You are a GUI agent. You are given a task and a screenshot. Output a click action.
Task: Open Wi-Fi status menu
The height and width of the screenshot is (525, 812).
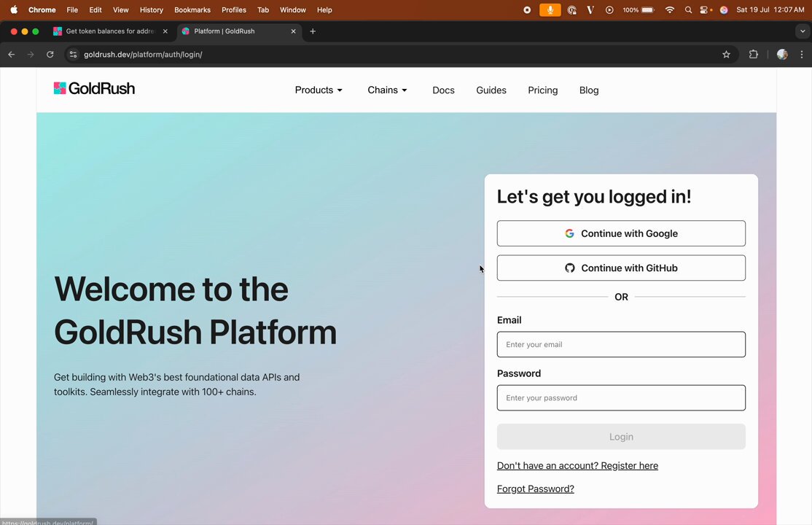coord(670,10)
